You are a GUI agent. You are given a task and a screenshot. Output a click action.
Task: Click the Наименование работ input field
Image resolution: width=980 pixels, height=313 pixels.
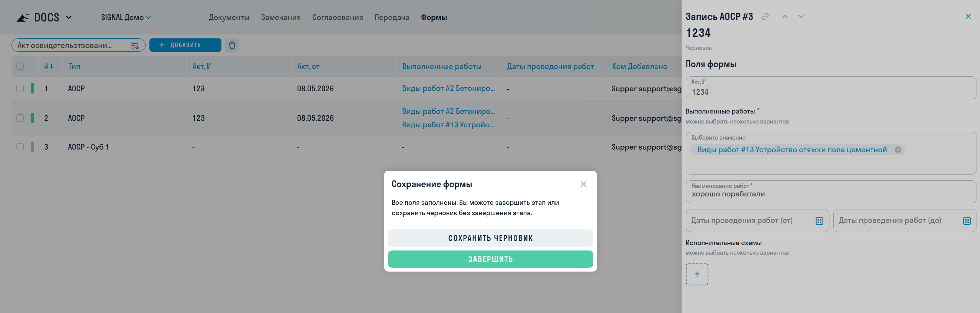pyautogui.click(x=831, y=192)
